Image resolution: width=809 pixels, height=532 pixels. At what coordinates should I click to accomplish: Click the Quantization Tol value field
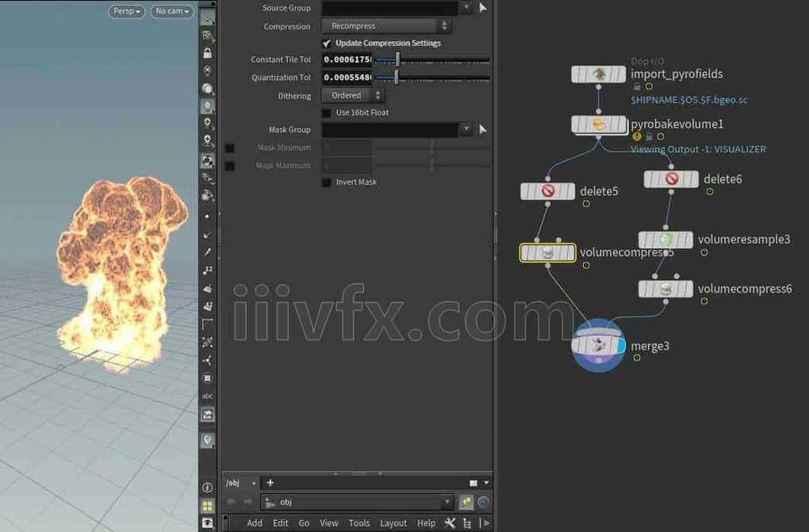pos(347,78)
